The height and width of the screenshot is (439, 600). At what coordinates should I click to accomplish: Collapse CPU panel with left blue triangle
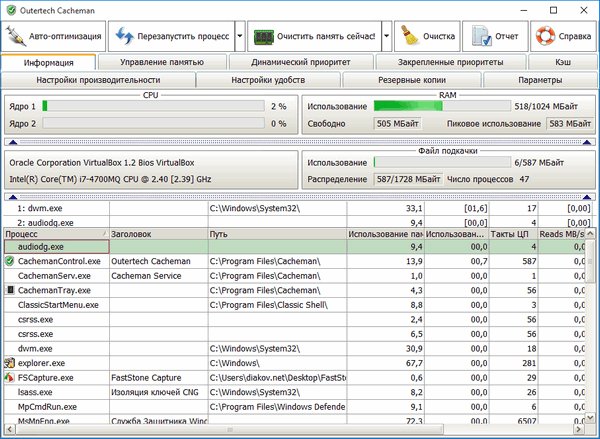tap(13, 142)
